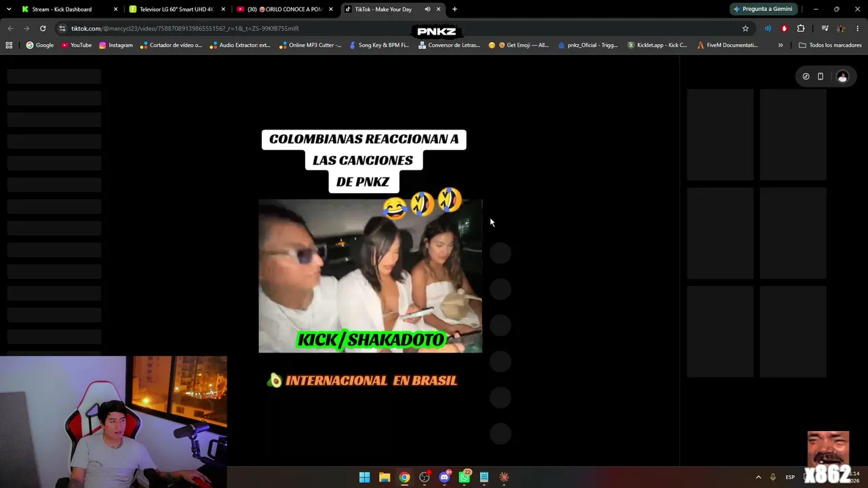Open the Kicklet.app bookmark
The width and height of the screenshot is (868, 488).
(657, 45)
